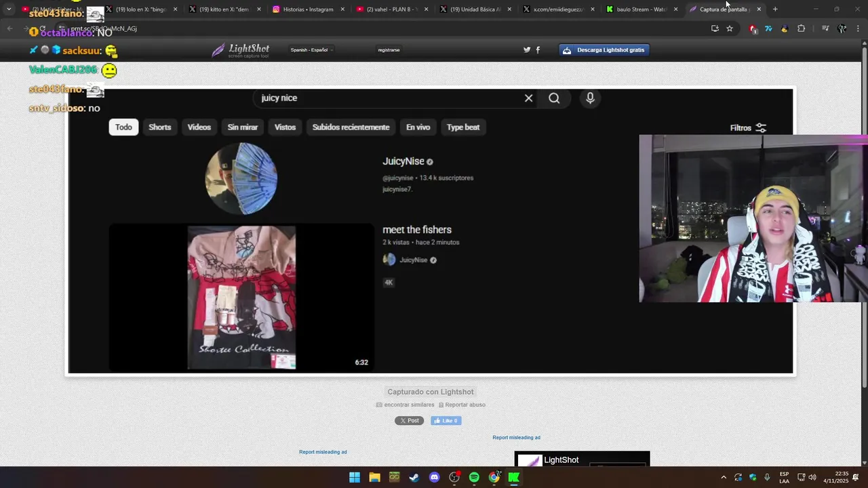
Task: Click the browser back arrow
Action: [x=9, y=28]
